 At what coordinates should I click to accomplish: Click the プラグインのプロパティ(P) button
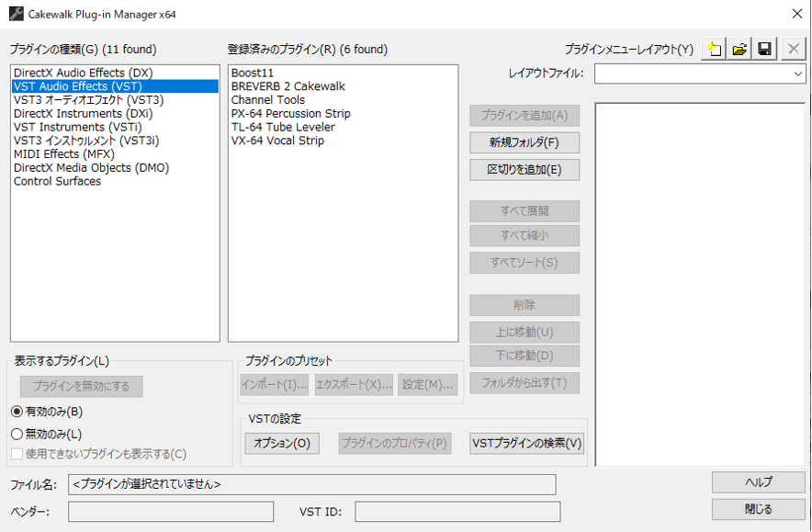pos(395,444)
